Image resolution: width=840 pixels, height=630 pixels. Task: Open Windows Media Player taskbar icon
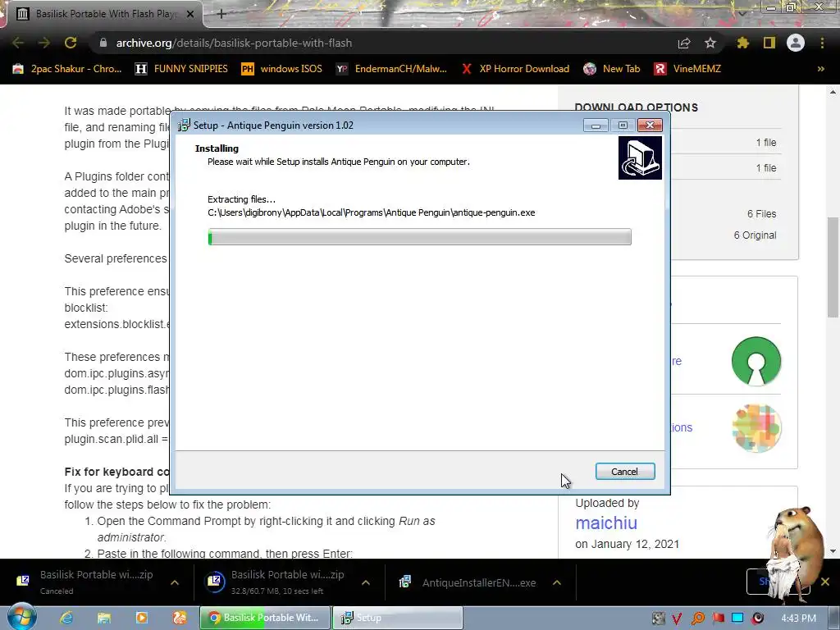(x=142, y=618)
